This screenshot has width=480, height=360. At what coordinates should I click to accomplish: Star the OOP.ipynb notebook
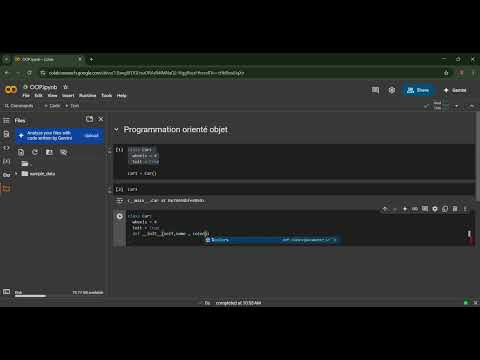coord(66,87)
